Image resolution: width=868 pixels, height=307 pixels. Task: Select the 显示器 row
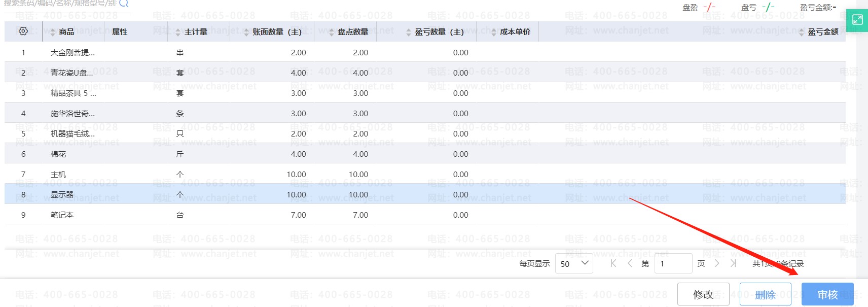click(425, 194)
